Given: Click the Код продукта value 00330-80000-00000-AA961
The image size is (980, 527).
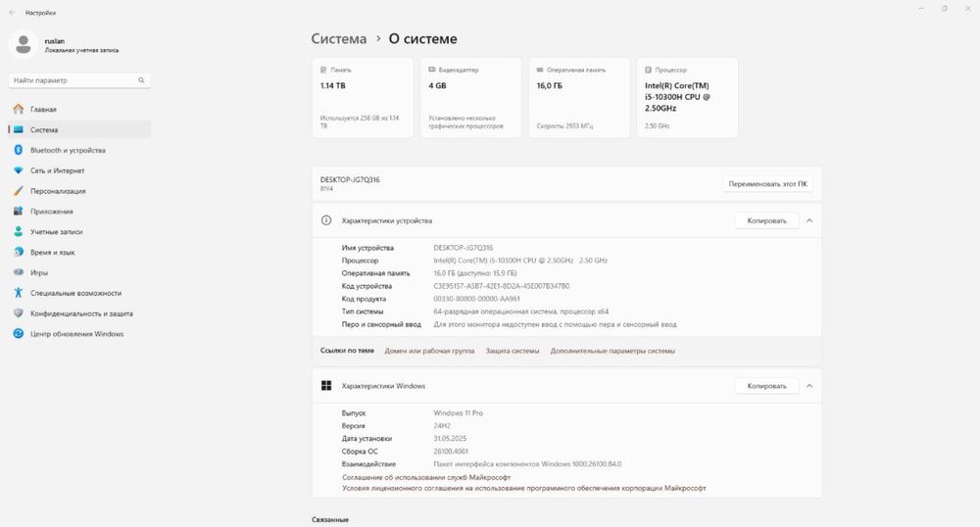Looking at the screenshot, I should coord(476,299).
